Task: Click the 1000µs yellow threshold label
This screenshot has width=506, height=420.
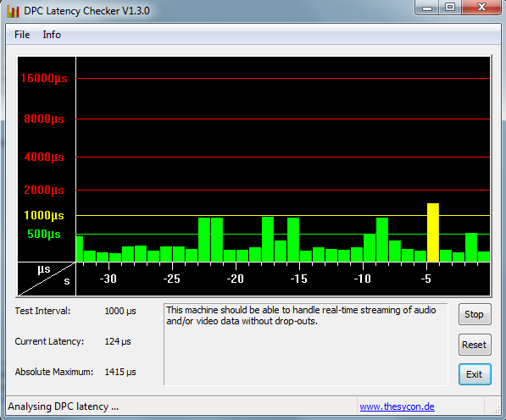Action: click(44, 215)
